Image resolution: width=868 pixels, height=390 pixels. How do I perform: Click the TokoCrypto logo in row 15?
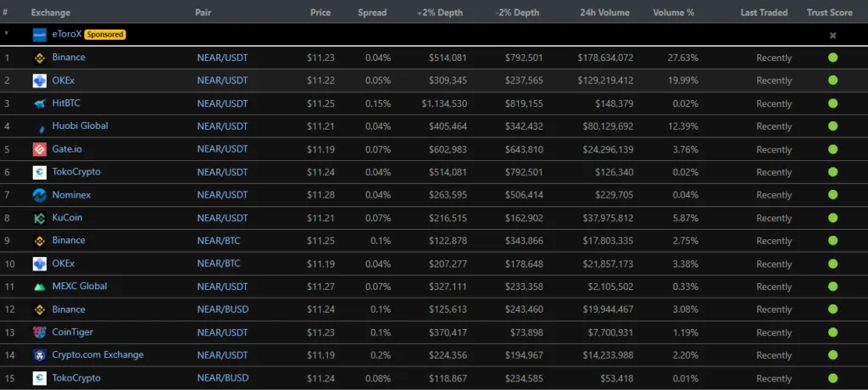[x=39, y=378]
